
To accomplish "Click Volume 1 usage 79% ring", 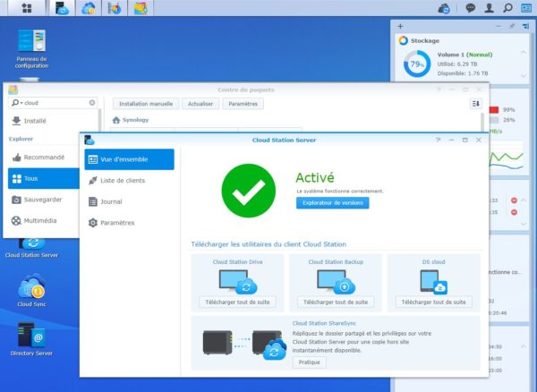I will pos(417,64).
